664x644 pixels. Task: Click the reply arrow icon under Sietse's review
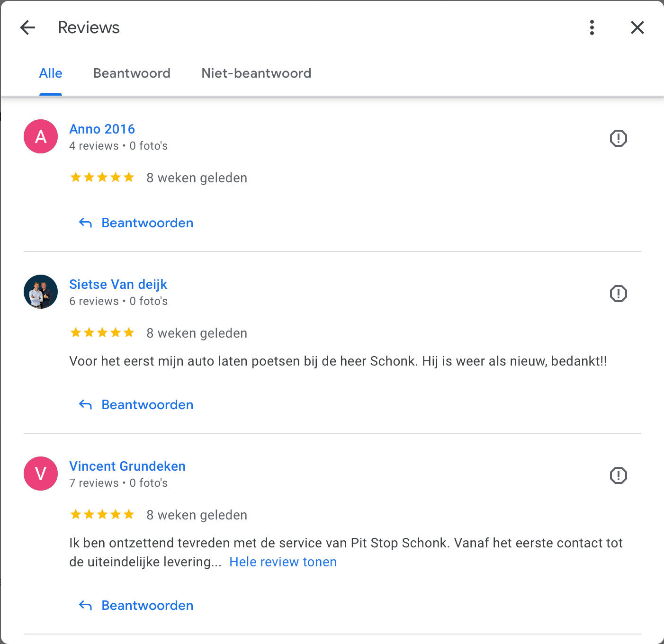coord(85,404)
